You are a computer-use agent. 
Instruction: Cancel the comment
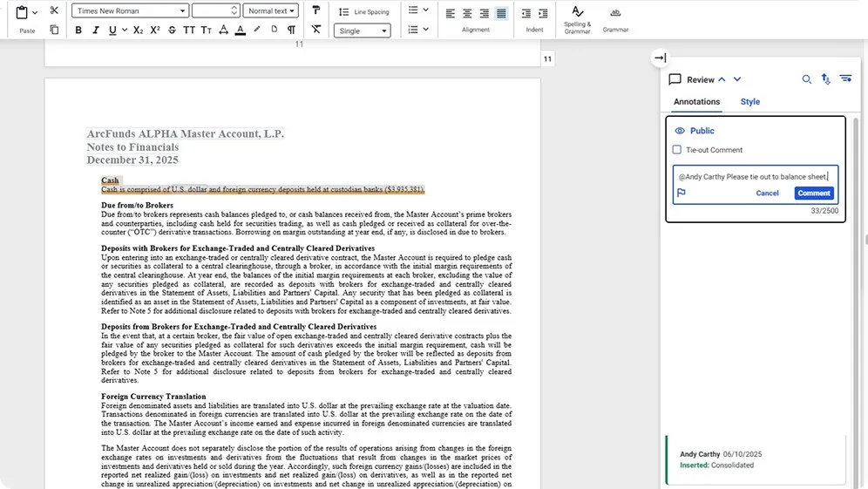(x=767, y=194)
